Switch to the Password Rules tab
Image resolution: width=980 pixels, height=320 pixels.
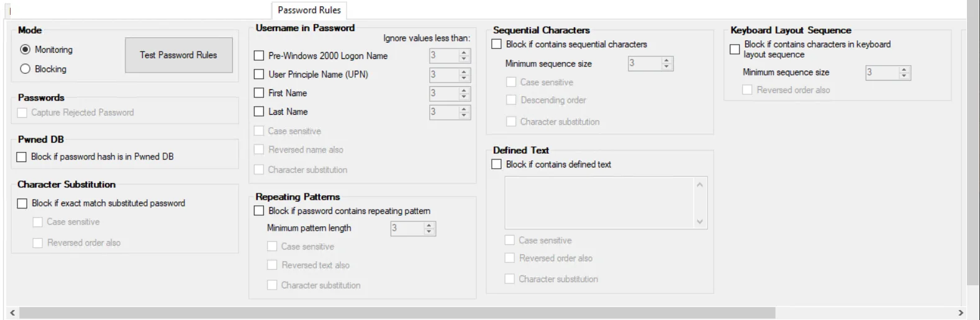click(309, 10)
